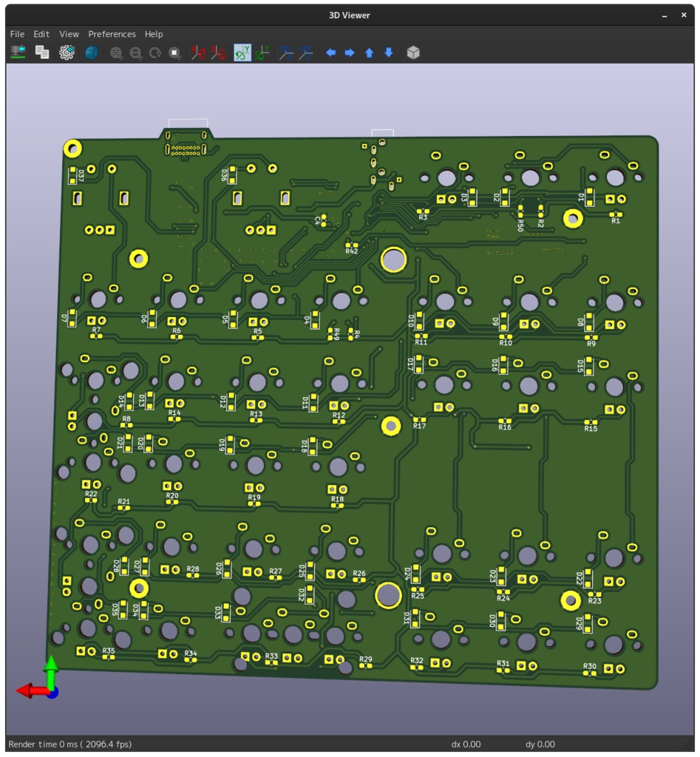
Task: Copy the 3D image to clipboard
Action: 42,52
